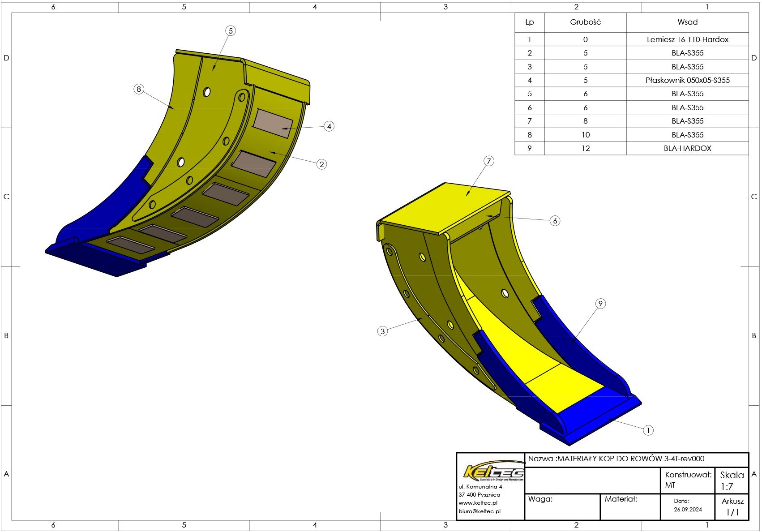Select the 'BLA-HARDOX' table cell
Image resolution: width=762 pixels, height=532 pixels.
[x=687, y=148]
